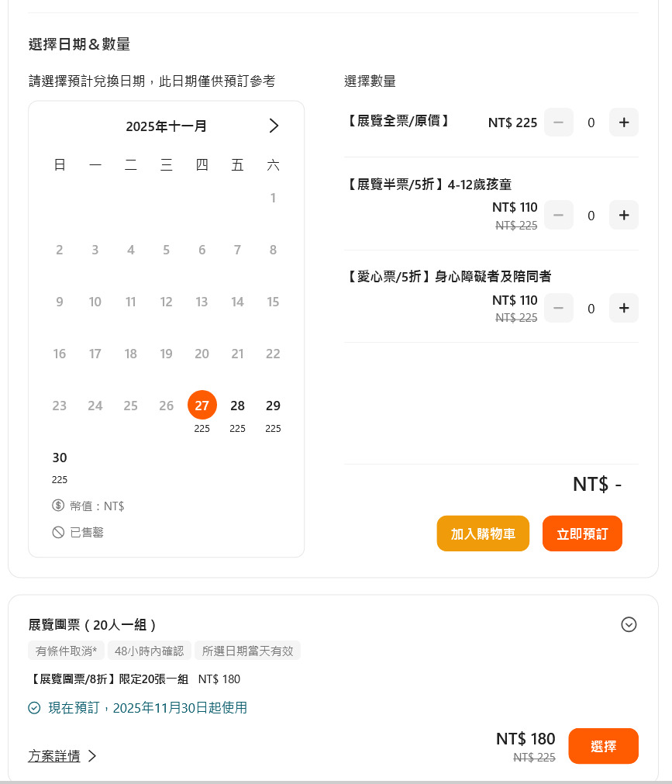Image resolution: width=672 pixels, height=784 pixels.
Task: Click the 現在預訂 confirmation check icon
Action: coord(33,708)
